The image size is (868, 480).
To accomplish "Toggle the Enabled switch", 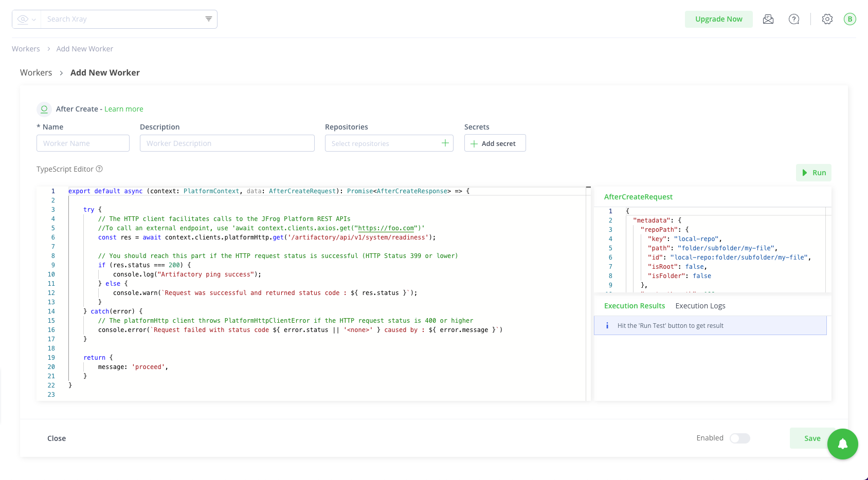I will coord(739,438).
